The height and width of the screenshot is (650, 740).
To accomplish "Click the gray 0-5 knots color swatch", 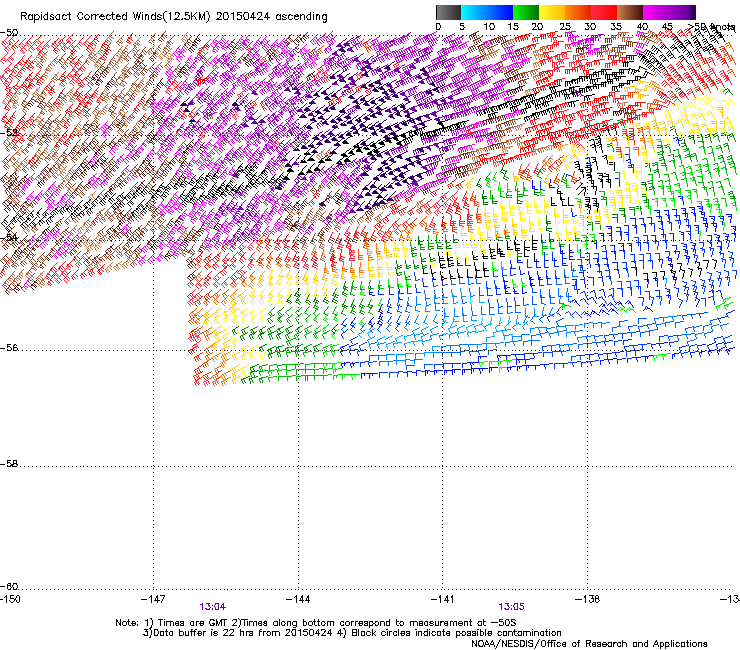I will pyautogui.click(x=448, y=12).
